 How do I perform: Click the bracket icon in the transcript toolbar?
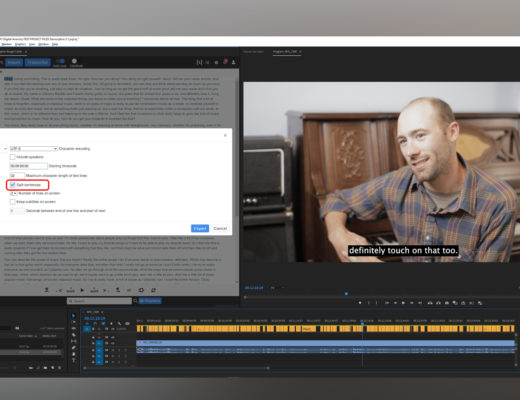tap(199, 62)
